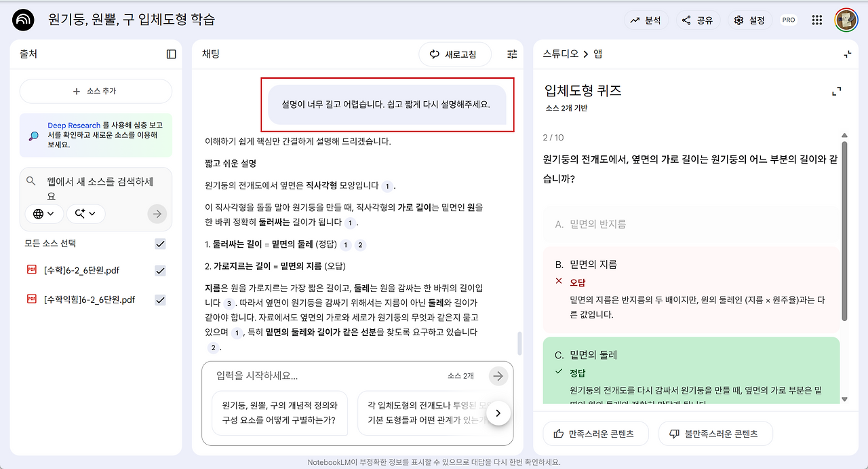The image size is (868, 469).
Task: Uncheck [수학익힘]6-2_6단원.pdf source
Action: coord(160,299)
